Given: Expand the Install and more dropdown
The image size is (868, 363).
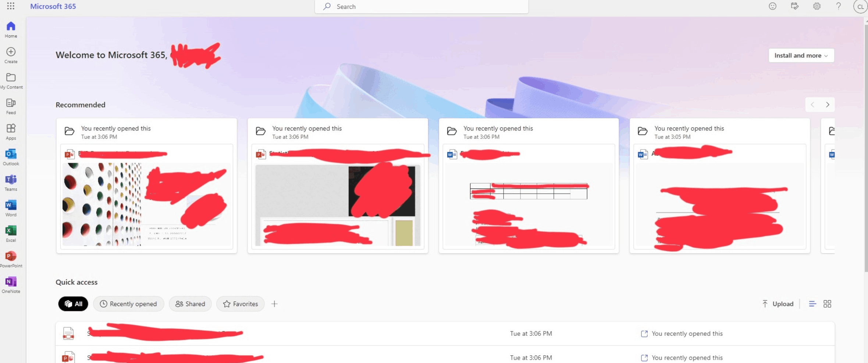Looking at the screenshot, I should click(801, 55).
